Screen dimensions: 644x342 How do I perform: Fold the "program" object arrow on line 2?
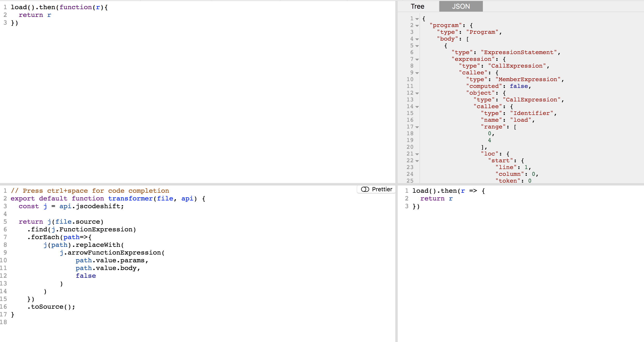417,26
